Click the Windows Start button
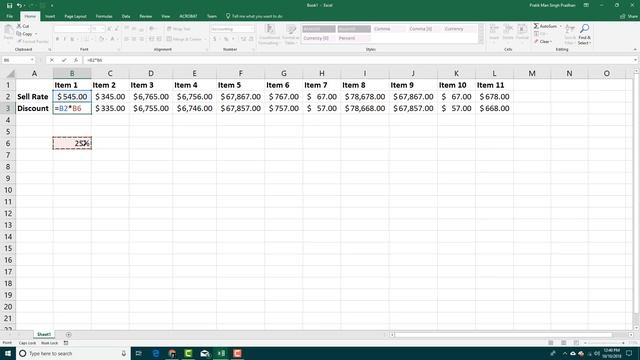The height and width of the screenshot is (360, 640). (8, 353)
